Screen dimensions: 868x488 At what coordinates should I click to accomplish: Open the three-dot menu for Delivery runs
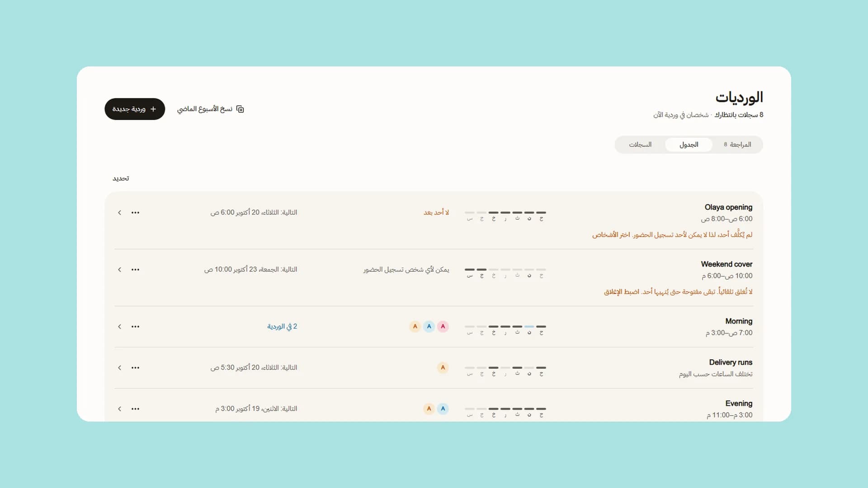pos(135,367)
